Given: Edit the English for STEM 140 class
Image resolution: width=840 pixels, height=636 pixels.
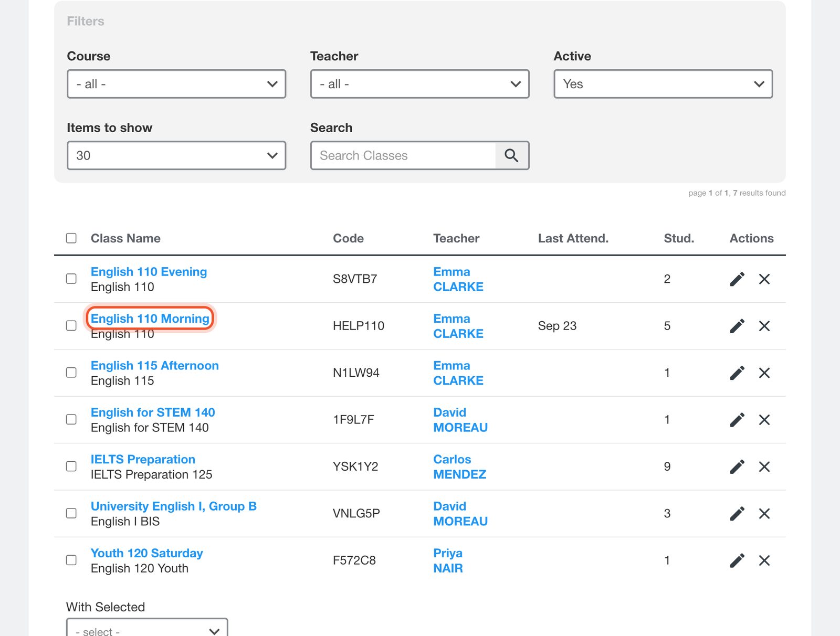Looking at the screenshot, I should 737,420.
